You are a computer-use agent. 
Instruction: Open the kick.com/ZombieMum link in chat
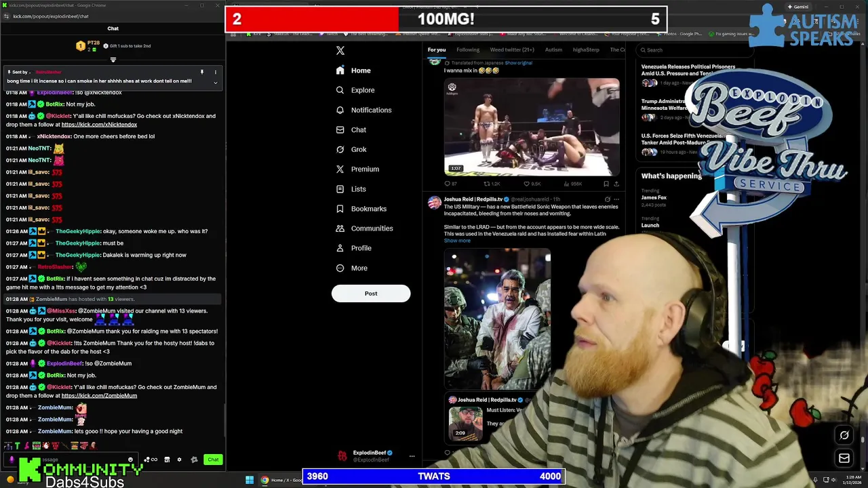pyautogui.click(x=99, y=396)
